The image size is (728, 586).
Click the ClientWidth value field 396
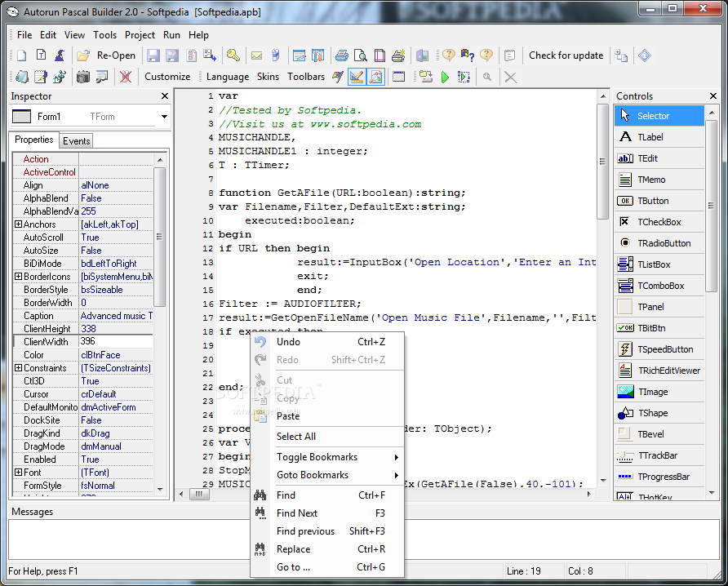(116, 341)
